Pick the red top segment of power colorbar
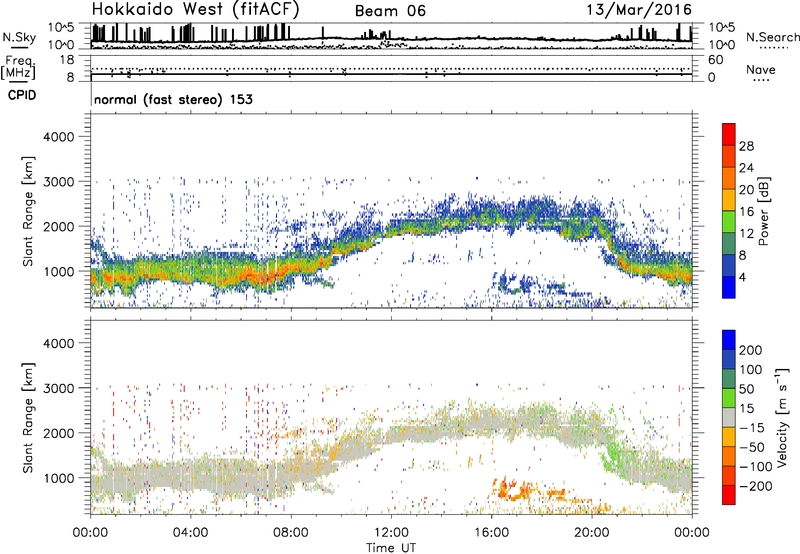This screenshot has width=800, height=554. [x=729, y=135]
